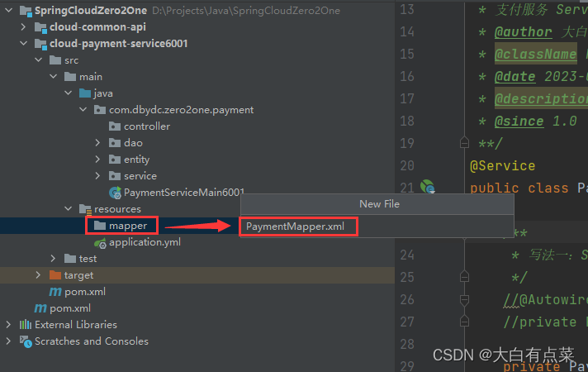Click the controller package icon
The image size is (588, 372).
(115, 126)
